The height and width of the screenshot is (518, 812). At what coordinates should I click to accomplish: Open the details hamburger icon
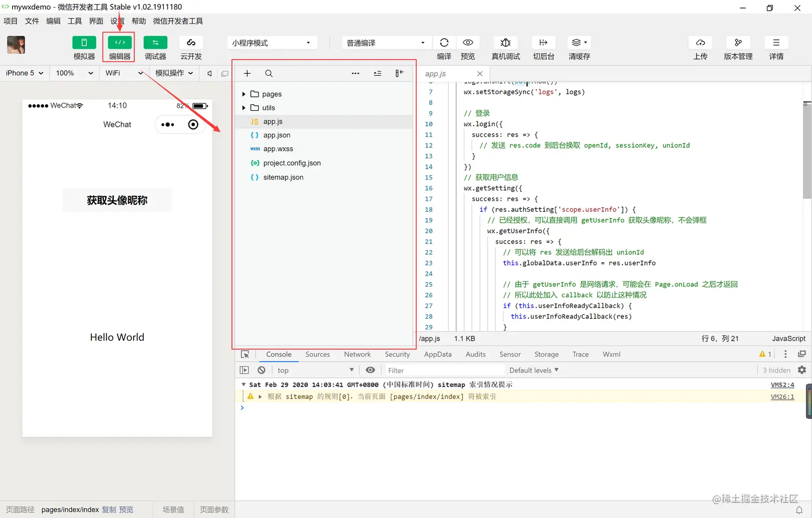776,42
